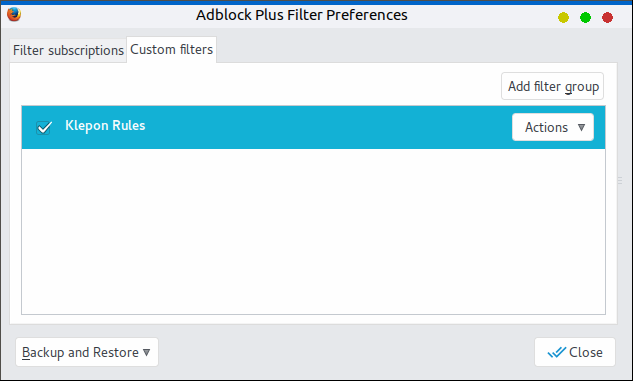Click the empty area of the filter group list

coord(313,231)
